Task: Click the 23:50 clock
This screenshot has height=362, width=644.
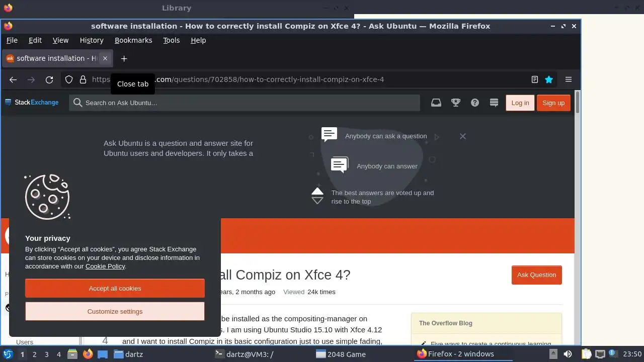Action: [632, 354]
